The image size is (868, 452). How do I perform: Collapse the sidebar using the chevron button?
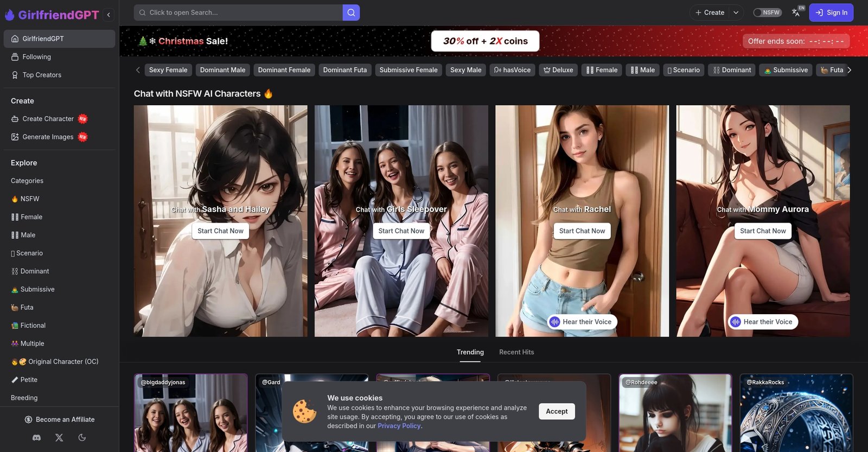pos(108,15)
